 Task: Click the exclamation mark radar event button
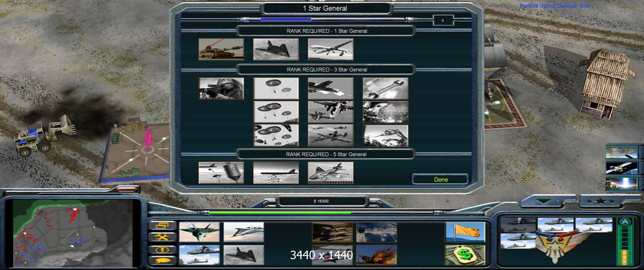(162, 249)
